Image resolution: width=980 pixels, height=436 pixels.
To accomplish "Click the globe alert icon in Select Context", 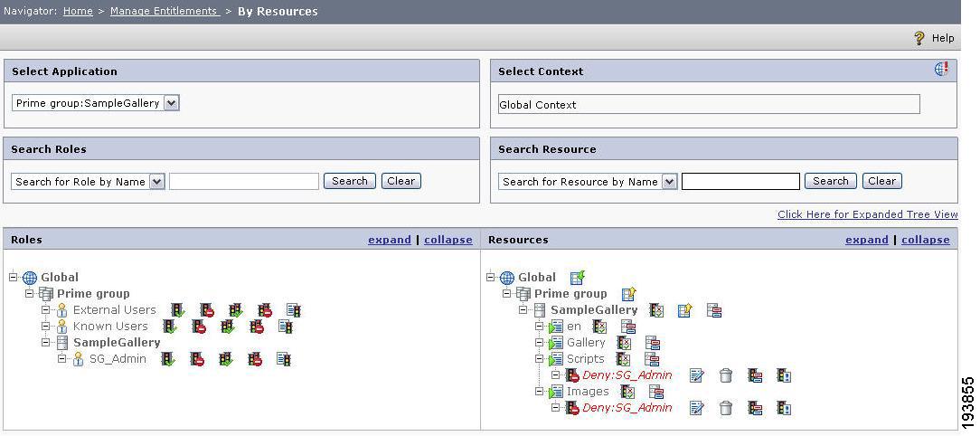I will [x=941, y=69].
